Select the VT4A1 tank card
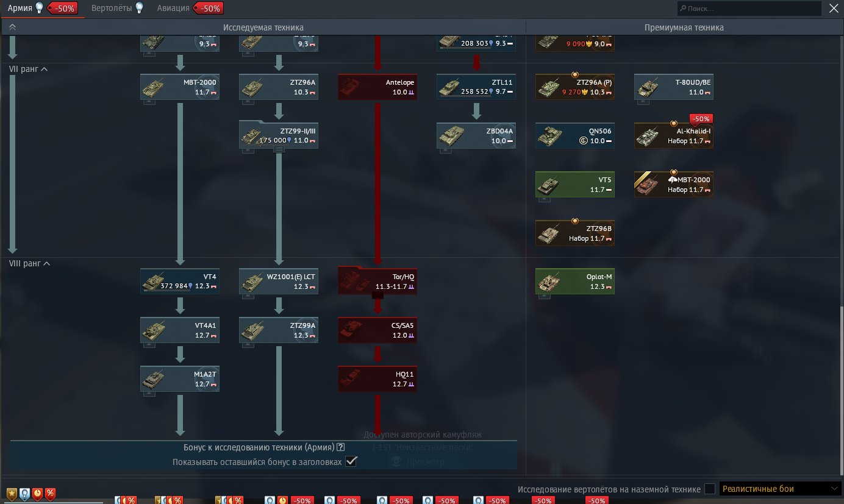Screen dimensions: 844x504 click(x=180, y=330)
